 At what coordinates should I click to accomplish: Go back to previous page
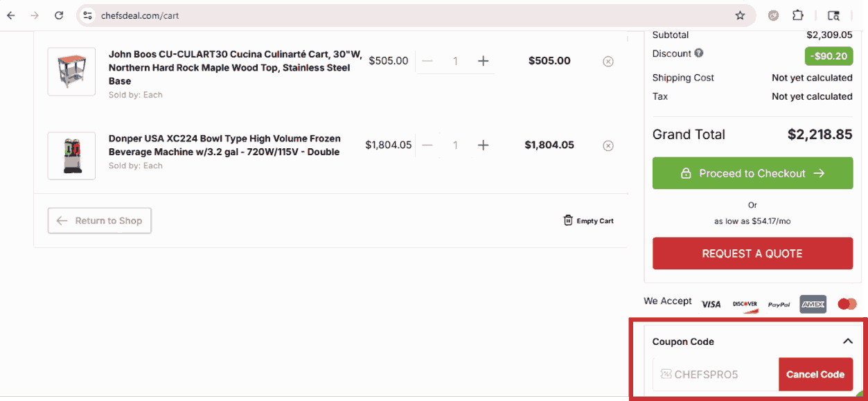11,15
